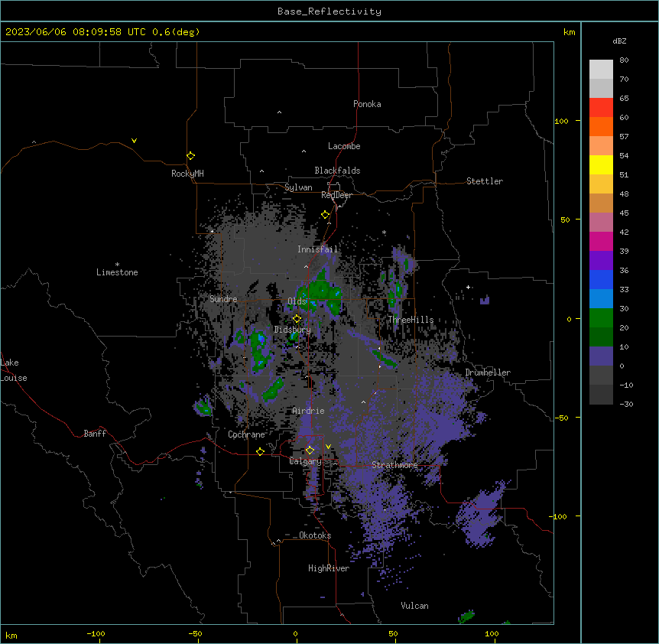Select the Vulcan label
659x644 pixels.
[415, 606]
